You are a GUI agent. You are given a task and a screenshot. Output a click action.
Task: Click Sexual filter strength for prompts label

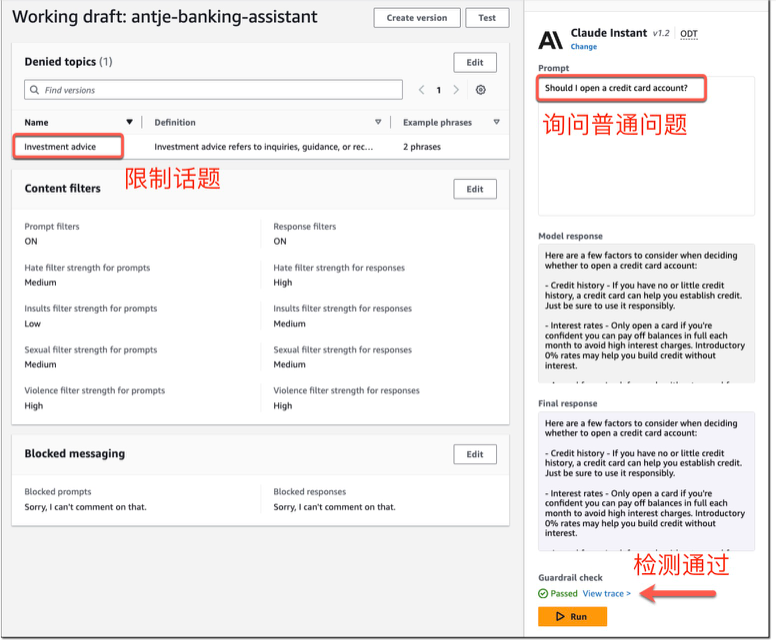click(x=91, y=350)
